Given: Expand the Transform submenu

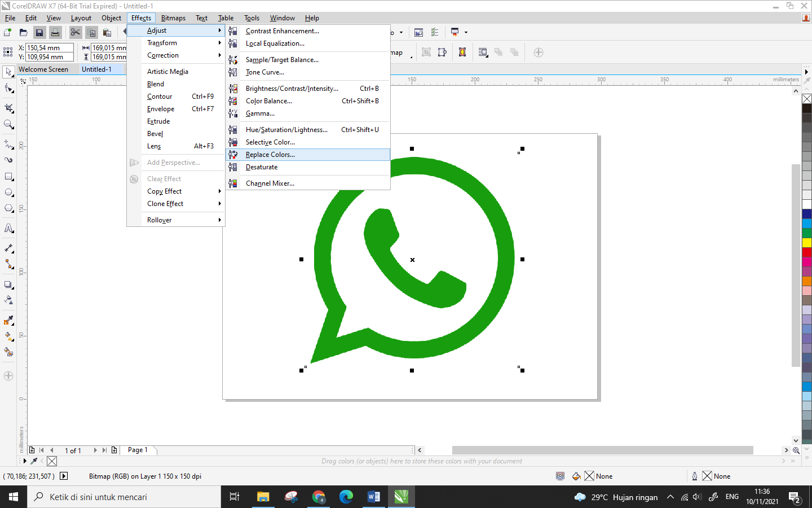Looking at the screenshot, I should click(x=176, y=43).
